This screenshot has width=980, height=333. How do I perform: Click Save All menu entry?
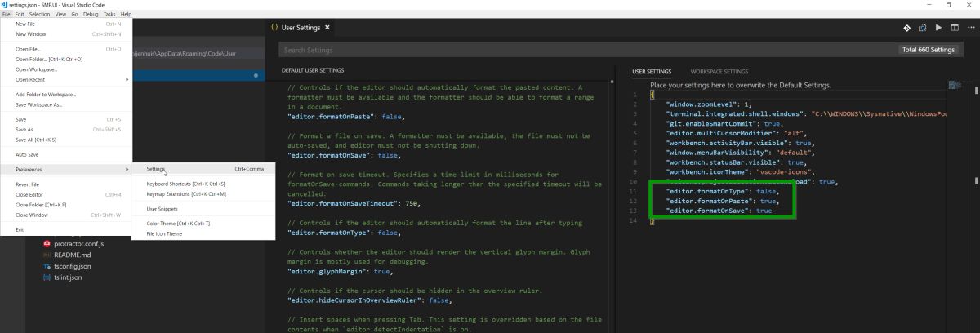pyautogui.click(x=66, y=140)
